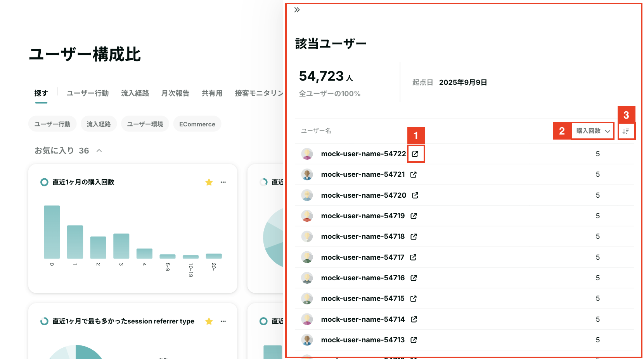The height and width of the screenshot is (359, 644).
Task: Open more options on session referrer type card
Action: coord(223,321)
